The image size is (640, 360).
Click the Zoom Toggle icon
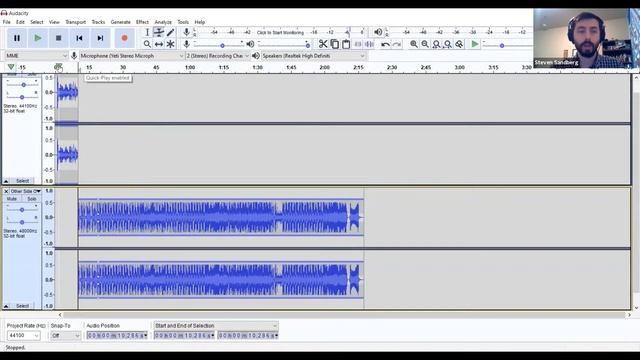[x=459, y=44]
